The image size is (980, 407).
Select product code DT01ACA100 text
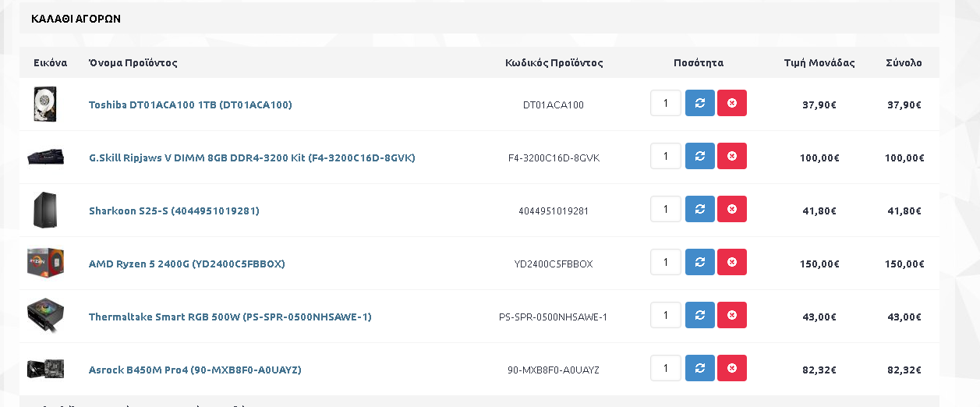[554, 104]
